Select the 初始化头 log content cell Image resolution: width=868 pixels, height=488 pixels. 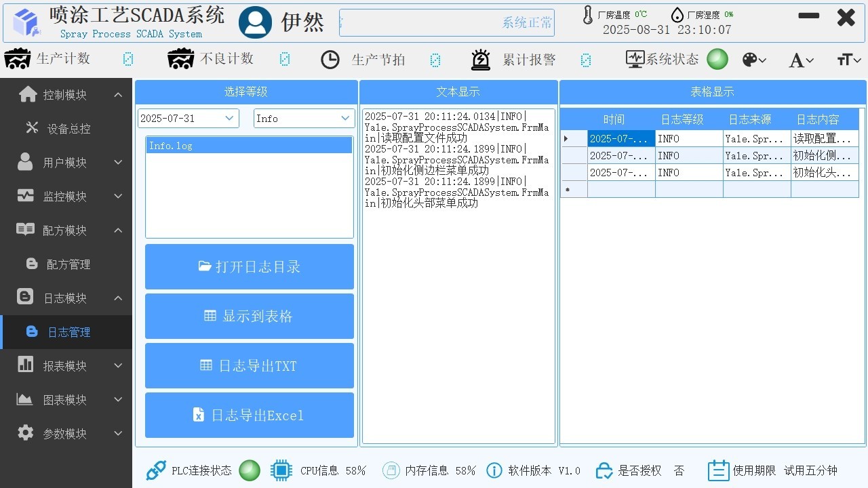click(x=825, y=172)
